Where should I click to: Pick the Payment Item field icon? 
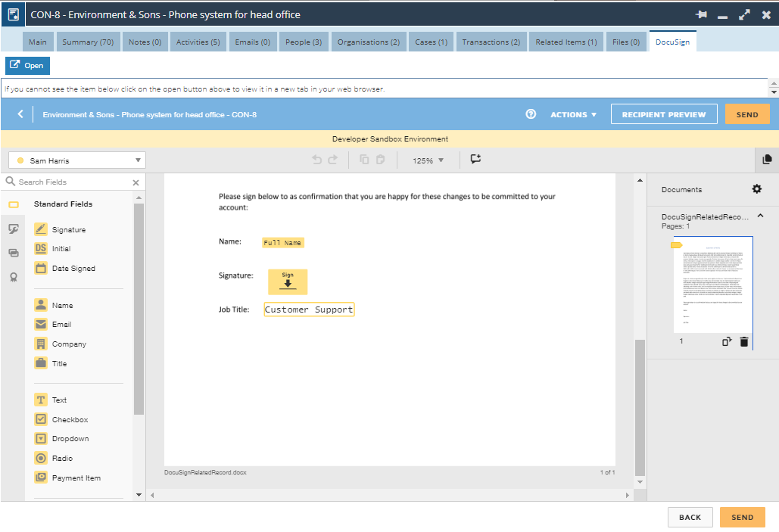41,478
